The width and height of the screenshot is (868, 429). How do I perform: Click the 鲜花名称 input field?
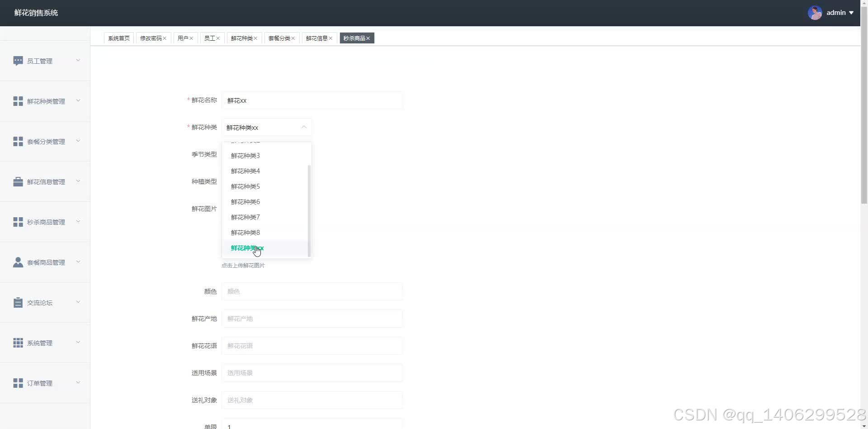click(312, 100)
